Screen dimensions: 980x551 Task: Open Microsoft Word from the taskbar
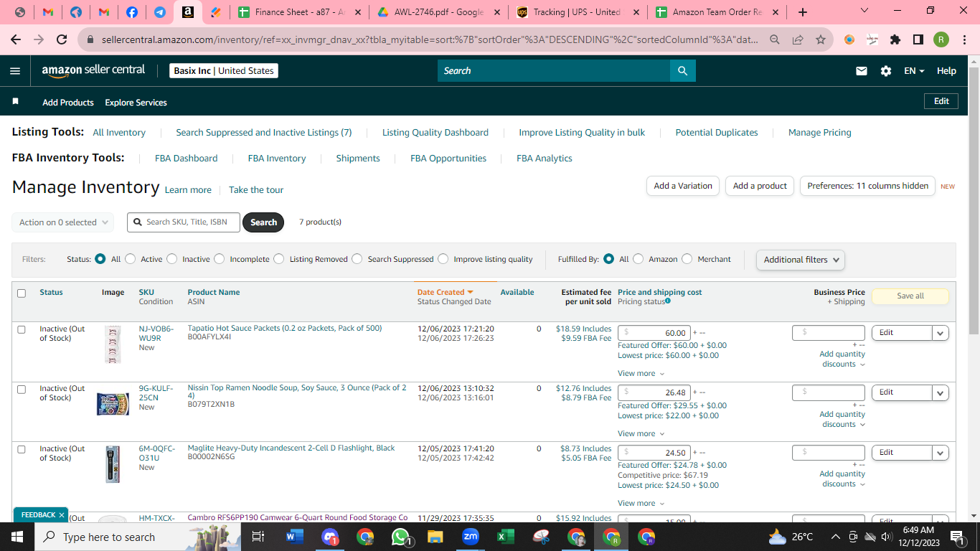click(294, 537)
